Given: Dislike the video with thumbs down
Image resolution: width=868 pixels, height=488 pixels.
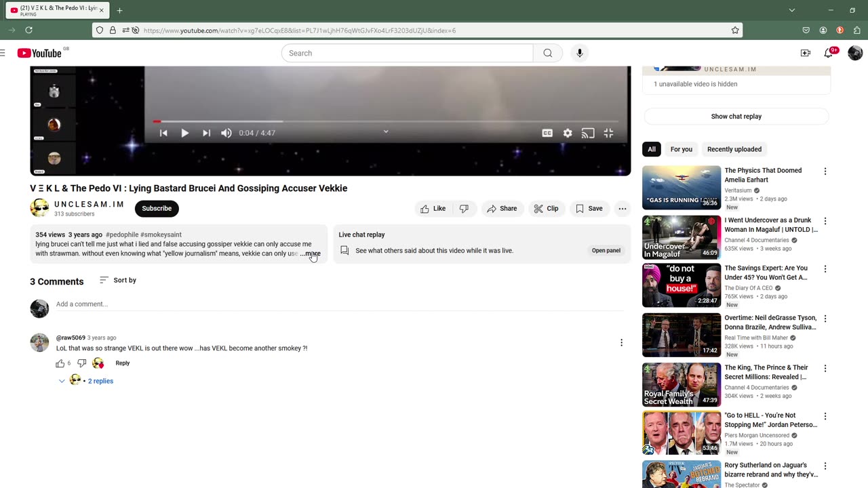Looking at the screenshot, I should point(464,209).
